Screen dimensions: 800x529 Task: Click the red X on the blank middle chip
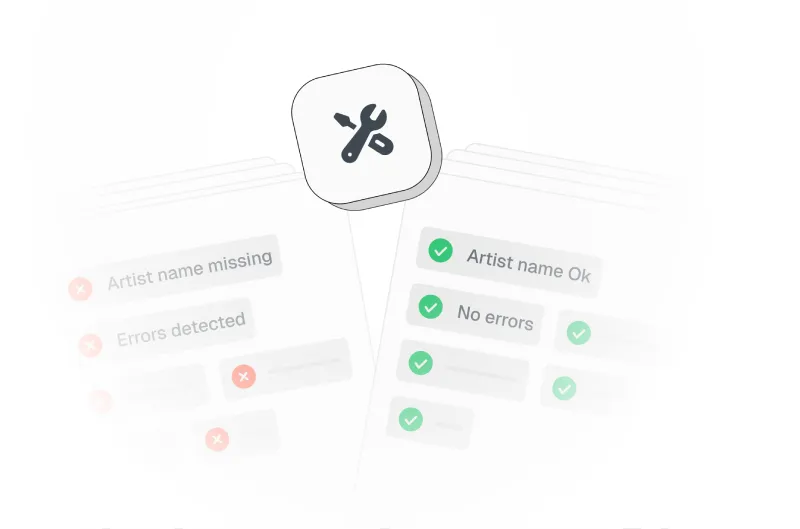click(x=244, y=376)
